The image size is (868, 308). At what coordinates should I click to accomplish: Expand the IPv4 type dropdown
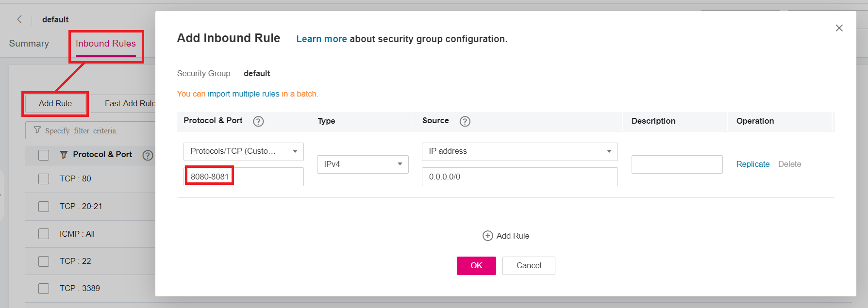(363, 164)
